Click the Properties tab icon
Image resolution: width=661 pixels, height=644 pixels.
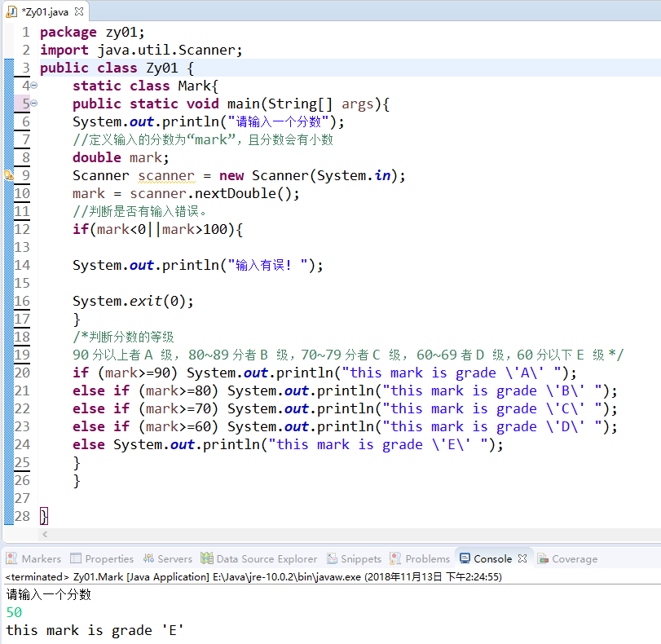click(76, 558)
